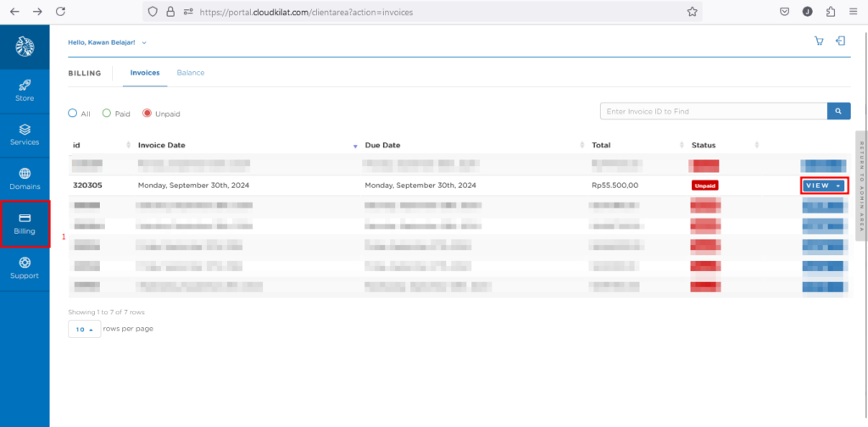Click the logout icon at top right
Screen dimensions: 868x427
pos(840,42)
